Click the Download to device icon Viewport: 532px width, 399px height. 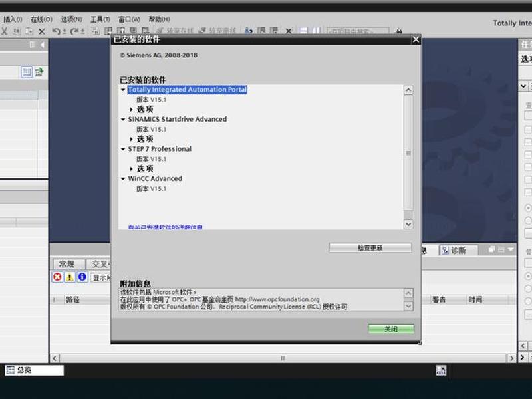coord(108,31)
